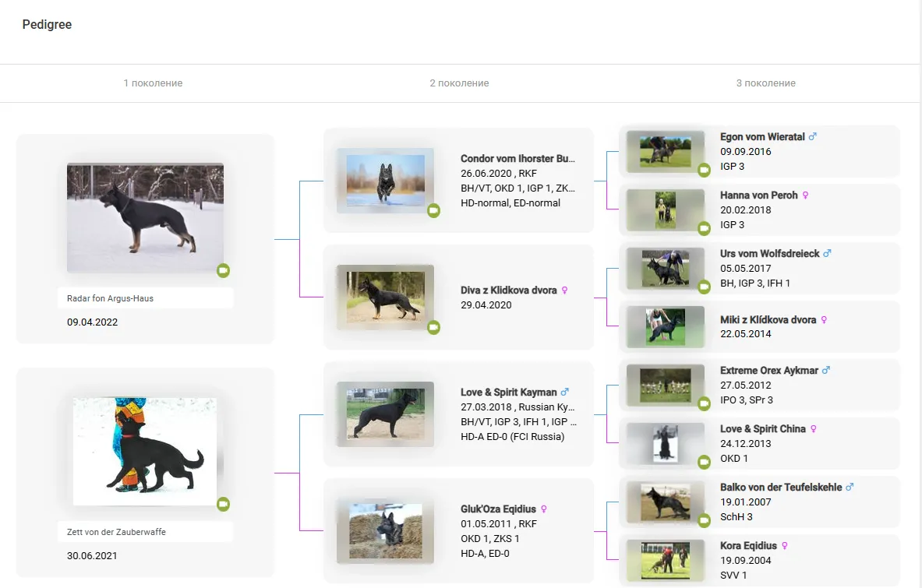Click video icon on Balko von der Teufelskehle photo
This screenshot has height=588, width=922.
pyautogui.click(x=704, y=520)
